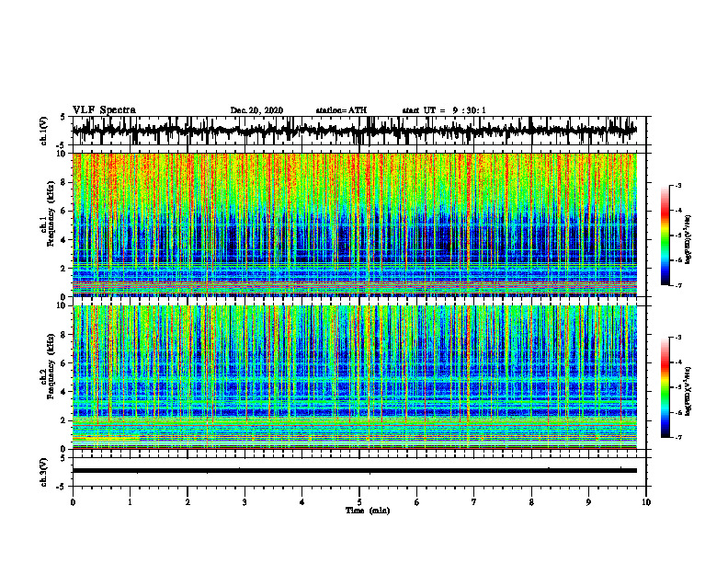Screen dimensions: 728x563
Task: Click the ch.3 flat black voltage trace
Action: (354, 471)
